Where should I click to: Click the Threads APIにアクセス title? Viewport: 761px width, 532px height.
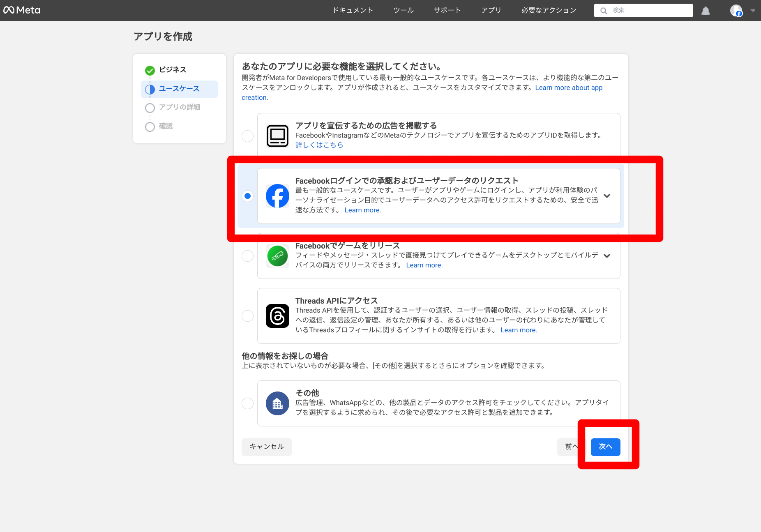337,301
